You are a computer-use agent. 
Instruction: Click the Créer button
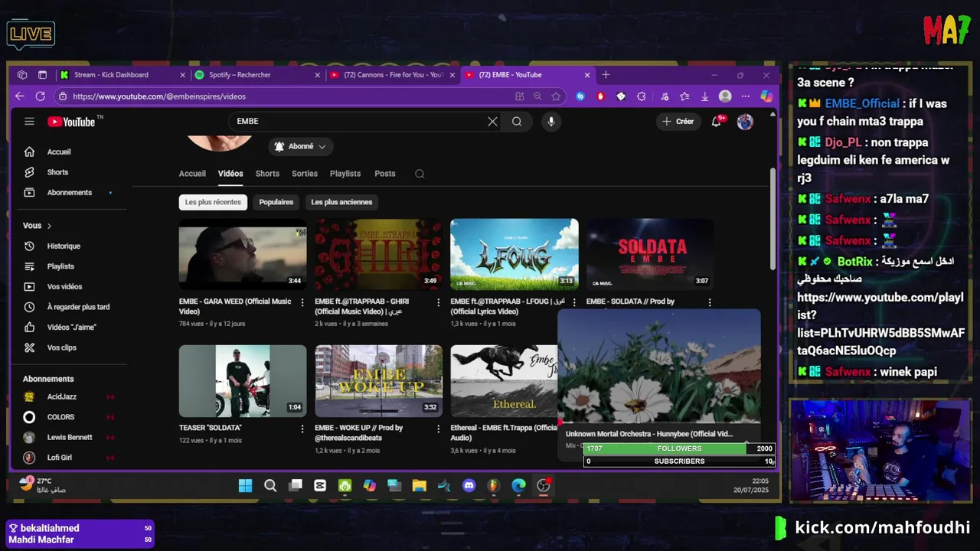(678, 122)
